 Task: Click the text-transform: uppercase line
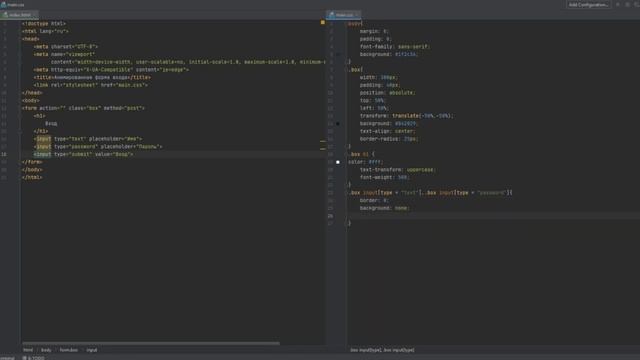pos(398,170)
